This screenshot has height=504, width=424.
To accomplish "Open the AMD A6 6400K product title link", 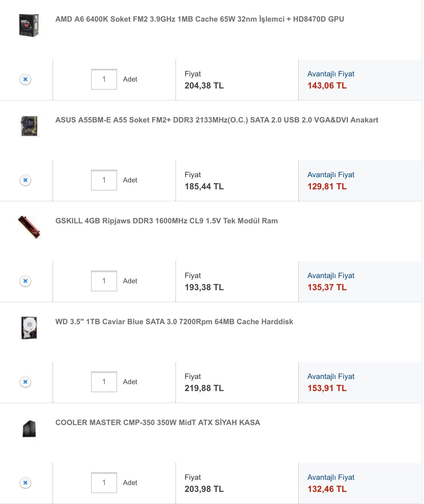I will coord(200,19).
